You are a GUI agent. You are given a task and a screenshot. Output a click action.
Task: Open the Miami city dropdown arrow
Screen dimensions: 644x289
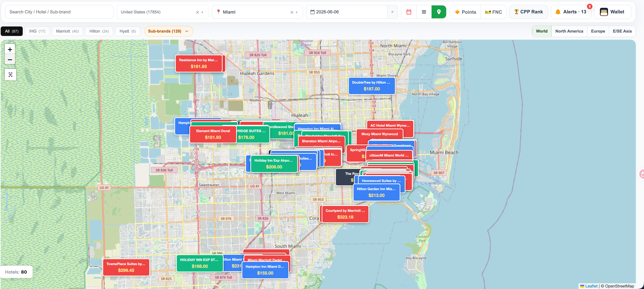tap(297, 12)
